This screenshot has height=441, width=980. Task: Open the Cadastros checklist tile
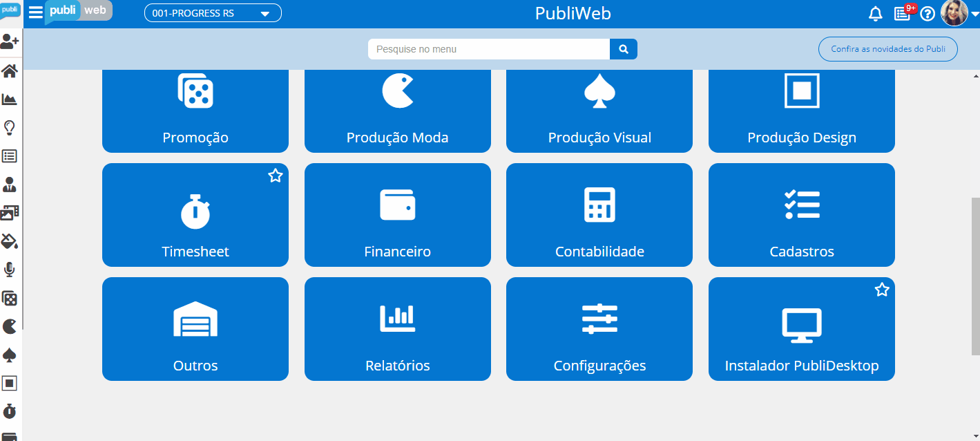(802, 215)
